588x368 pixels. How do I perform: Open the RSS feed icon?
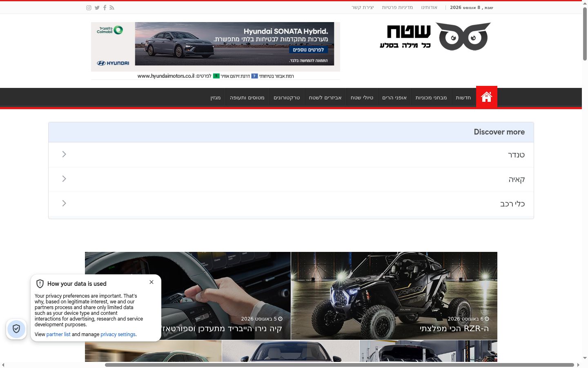112,8
